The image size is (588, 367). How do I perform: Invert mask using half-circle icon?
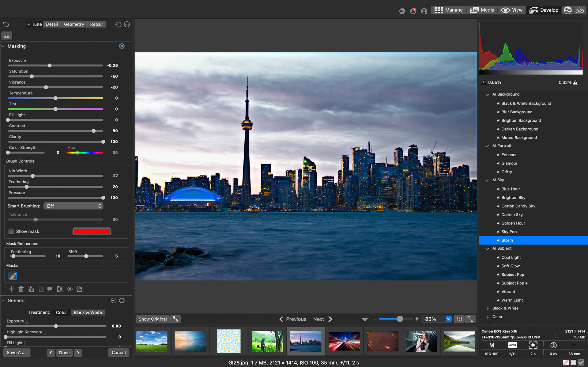tap(60, 289)
